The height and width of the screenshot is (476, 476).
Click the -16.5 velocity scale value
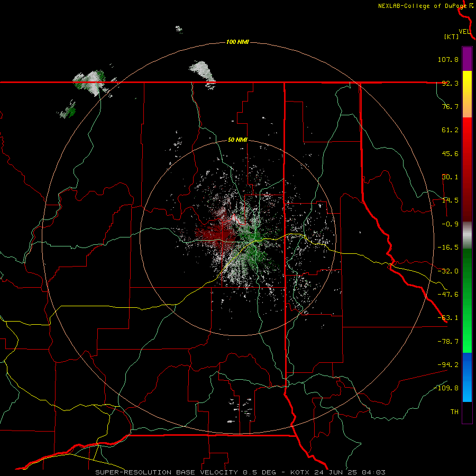tap(448, 248)
